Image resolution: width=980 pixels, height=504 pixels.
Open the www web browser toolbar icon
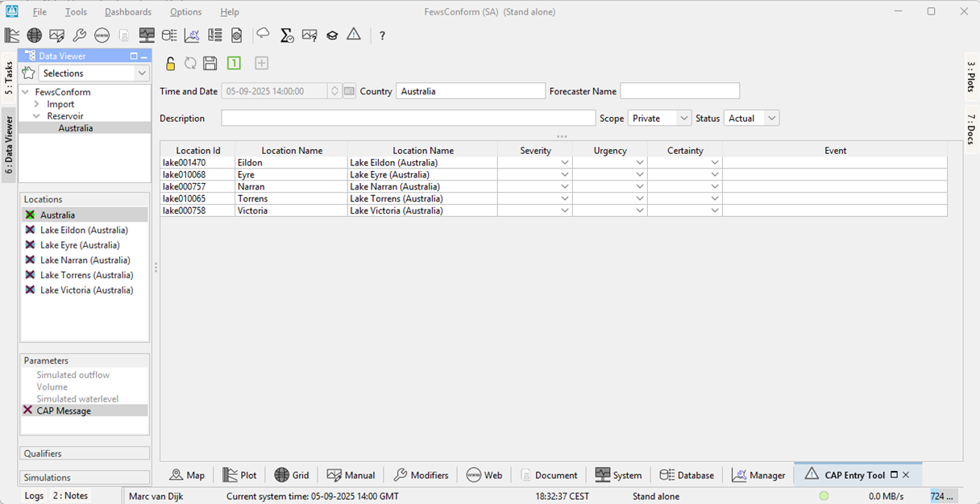(102, 35)
